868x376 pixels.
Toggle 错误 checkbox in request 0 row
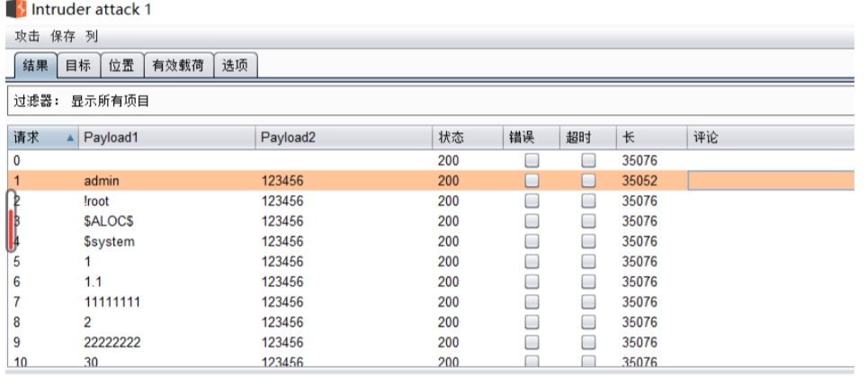[x=532, y=161]
